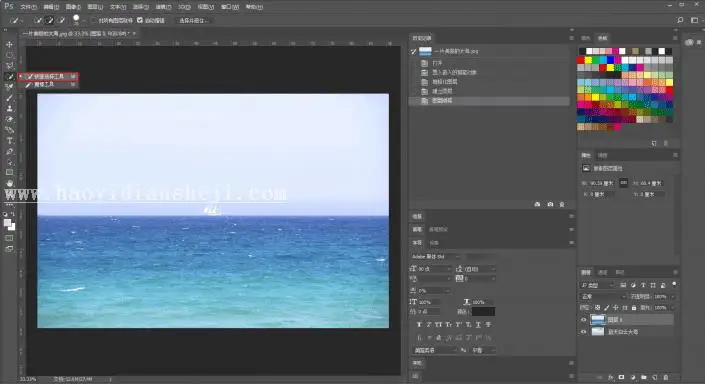This screenshot has height=384, width=705.
Task: Choose Quick Selection tool in flyout
Action: coord(49,77)
